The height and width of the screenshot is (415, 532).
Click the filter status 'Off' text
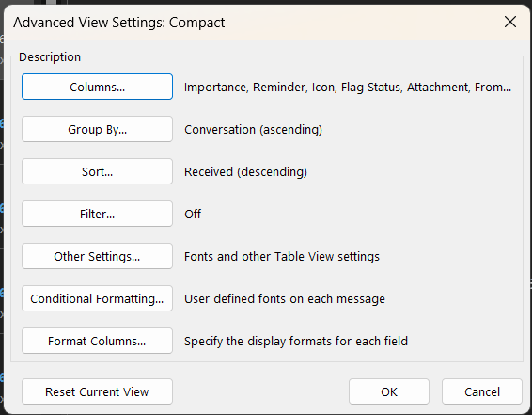pos(193,214)
